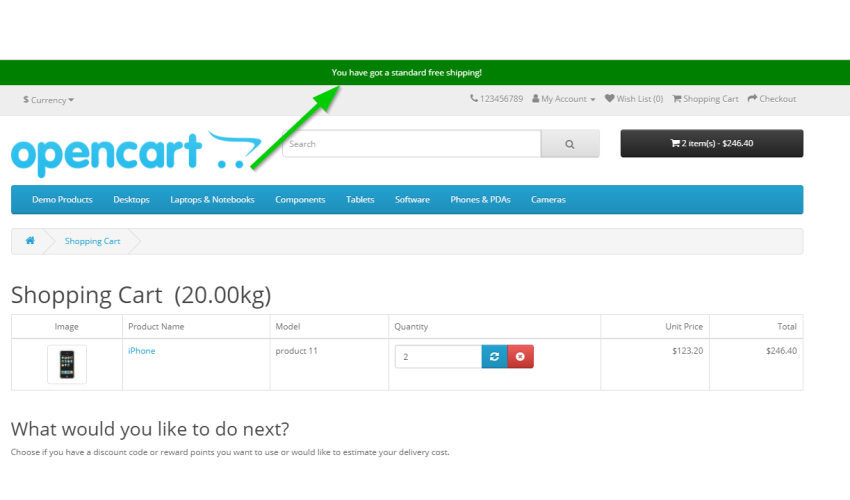Open Software category

coord(413,200)
